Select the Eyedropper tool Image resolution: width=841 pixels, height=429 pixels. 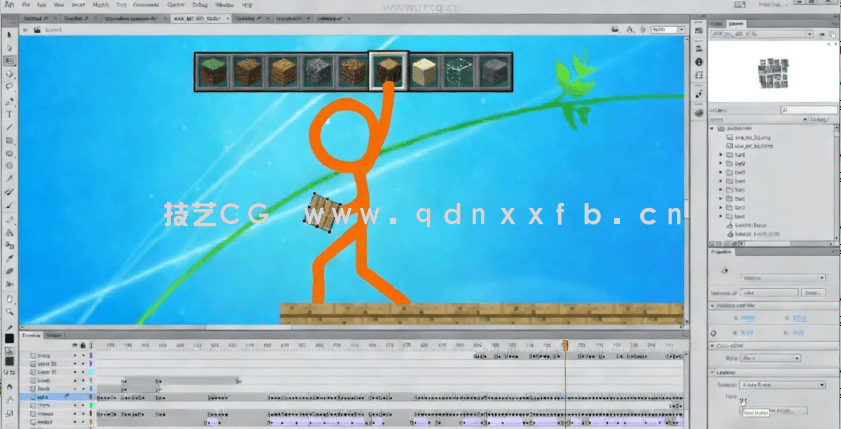click(x=9, y=259)
